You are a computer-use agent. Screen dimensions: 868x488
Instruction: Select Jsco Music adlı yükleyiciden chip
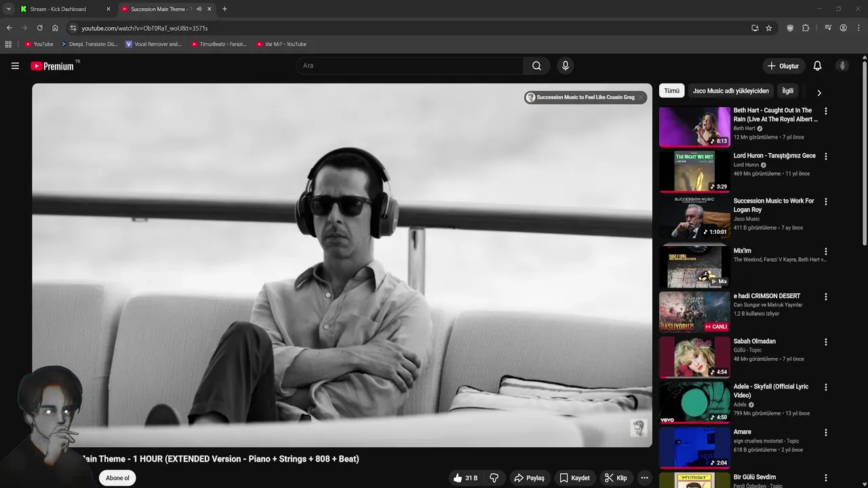pyautogui.click(x=731, y=91)
